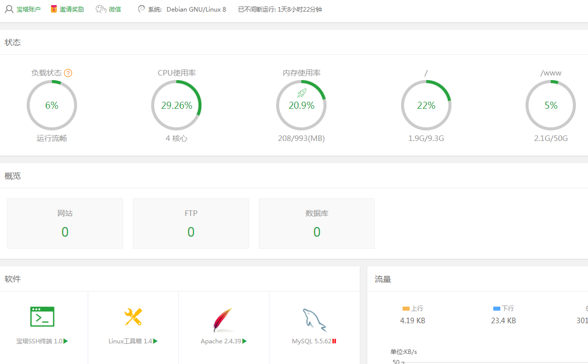Viewport: 588px width, 364px height.
Task: Click the Debian system logo icon
Action: click(x=142, y=9)
